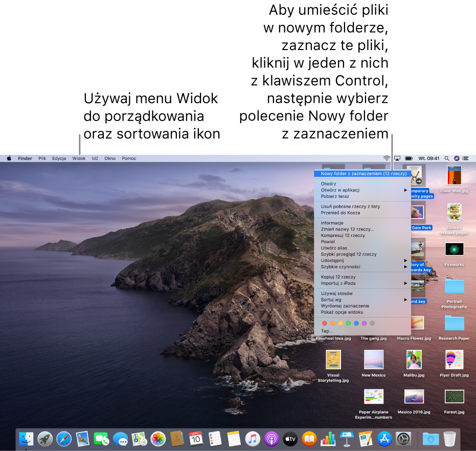Screen dimensions: 476x451
Task: Open Music app in Dock
Action: 253,439
